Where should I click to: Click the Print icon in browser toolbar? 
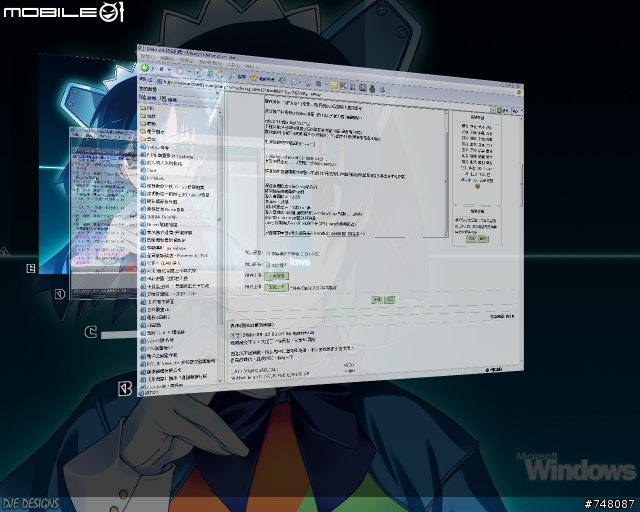308,82
